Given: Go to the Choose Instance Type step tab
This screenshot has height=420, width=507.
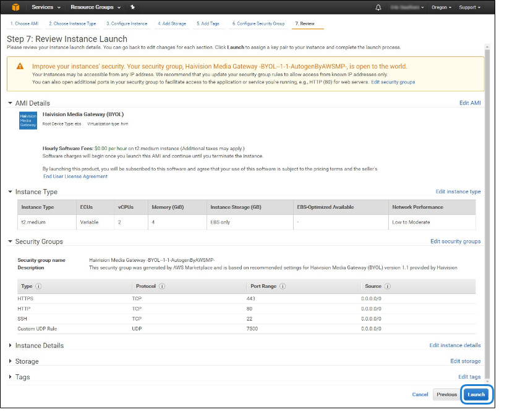Looking at the screenshot, I should click(72, 23).
